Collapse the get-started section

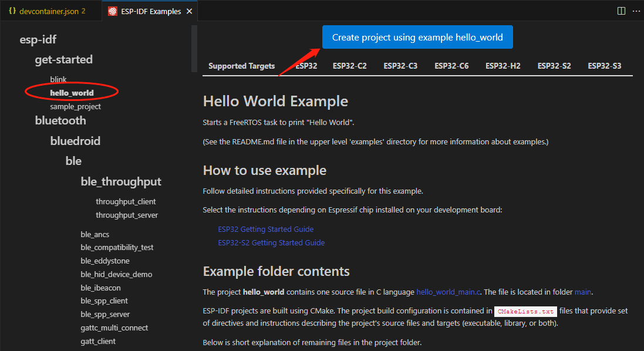coord(63,59)
